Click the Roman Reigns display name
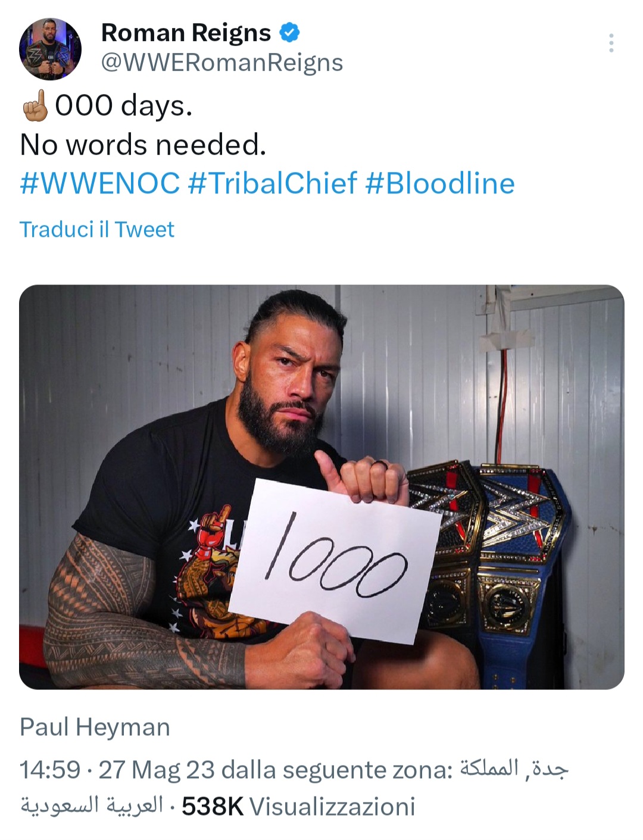The height and width of the screenshot is (840, 643). (x=186, y=33)
